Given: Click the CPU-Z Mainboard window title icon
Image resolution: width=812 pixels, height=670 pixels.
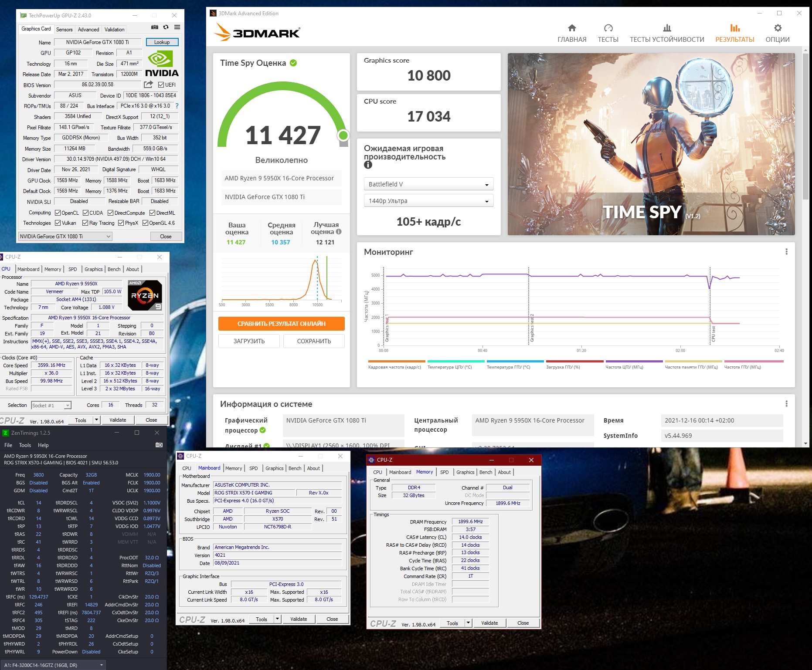Looking at the screenshot, I should coord(180,456).
